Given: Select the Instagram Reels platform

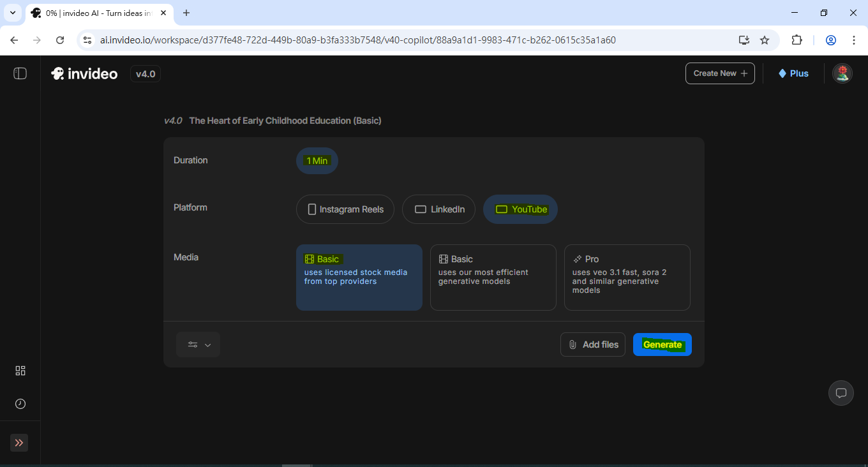Looking at the screenshot, I should coord(345,209).
